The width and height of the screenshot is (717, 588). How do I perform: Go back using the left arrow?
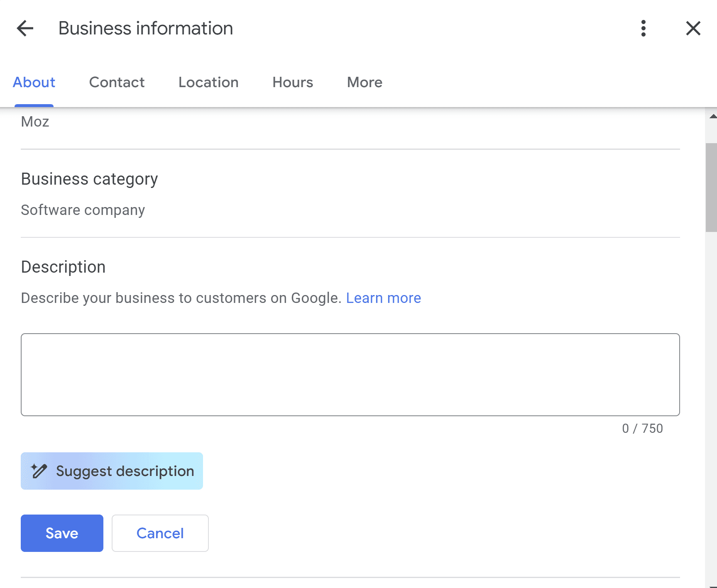click(25, 29)
